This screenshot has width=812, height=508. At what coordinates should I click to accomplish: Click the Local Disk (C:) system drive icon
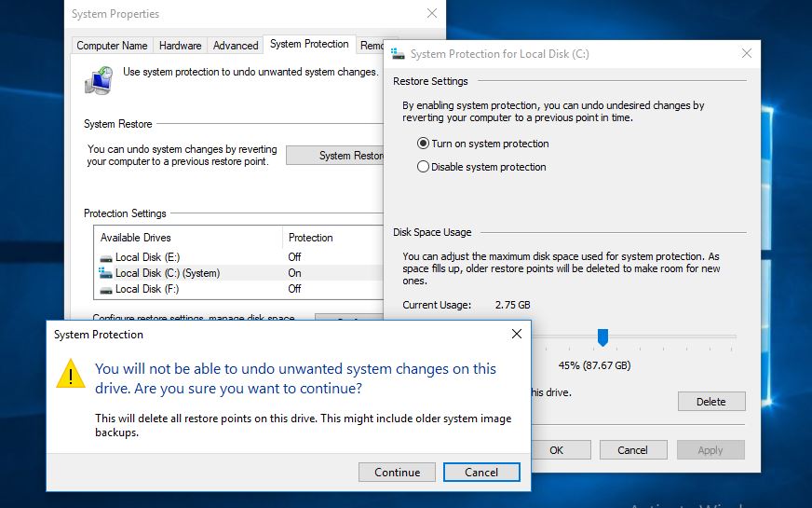(x=105, y=273)
